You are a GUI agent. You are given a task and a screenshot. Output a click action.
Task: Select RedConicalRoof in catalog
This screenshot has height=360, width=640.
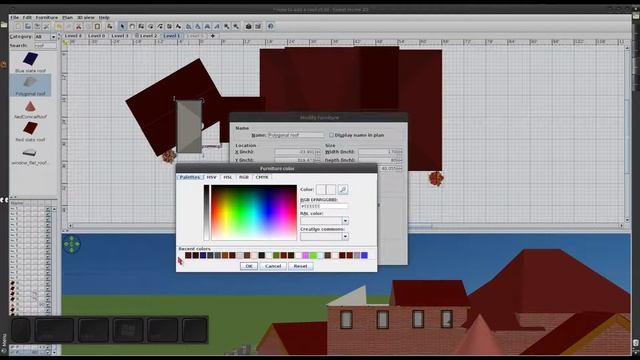pyautogui.click(x=31, y=110)
